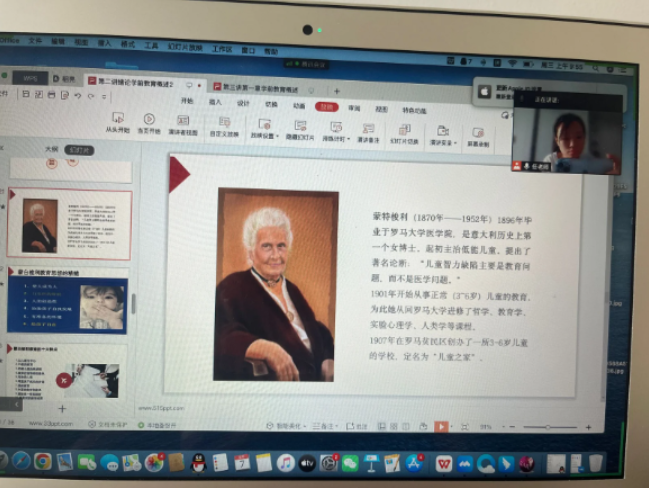Click the plus button to add new slide
Viewport: 649px width, 488px height.
(x=62, y=408)
